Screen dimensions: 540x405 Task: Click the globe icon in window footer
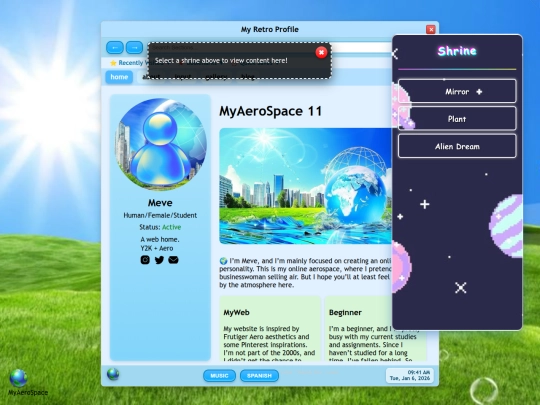point(113,374)
